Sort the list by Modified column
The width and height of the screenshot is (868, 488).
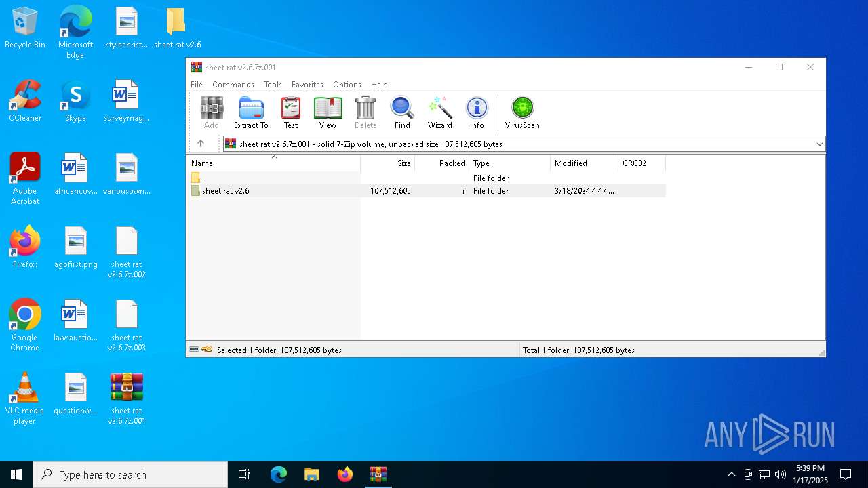pyautogui.click(x=585, y=163)
